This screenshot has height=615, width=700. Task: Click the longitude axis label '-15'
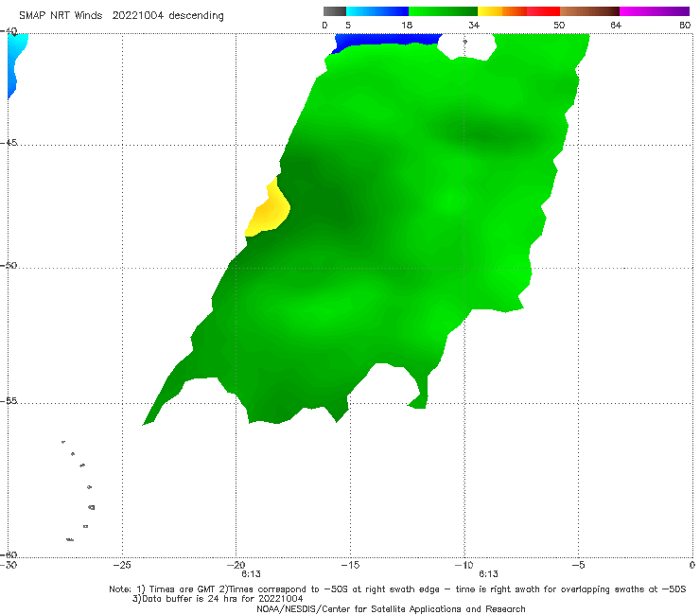pos(350,565)
